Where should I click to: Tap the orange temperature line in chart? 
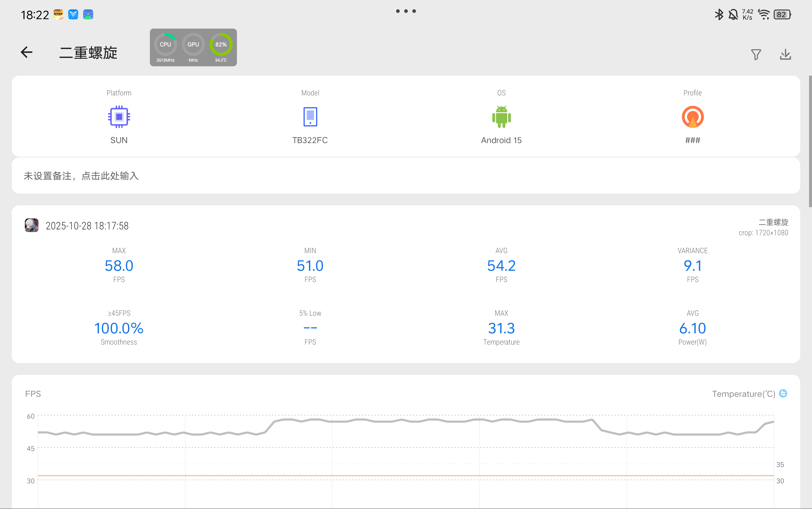tap(406, 476)
